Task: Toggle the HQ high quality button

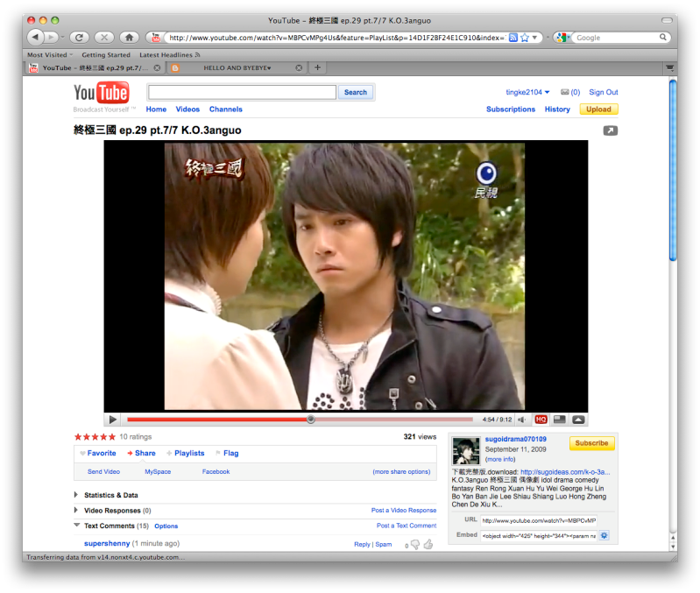Action: tap(541, 420)
